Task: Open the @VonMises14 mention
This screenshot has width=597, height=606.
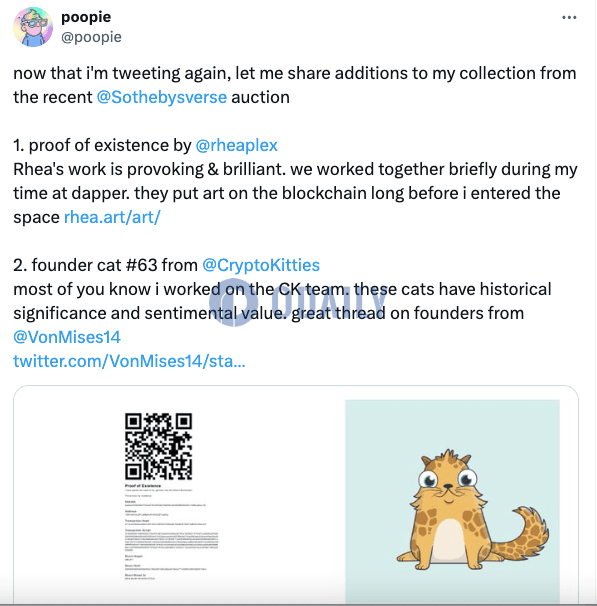Action: click(67, 337)
